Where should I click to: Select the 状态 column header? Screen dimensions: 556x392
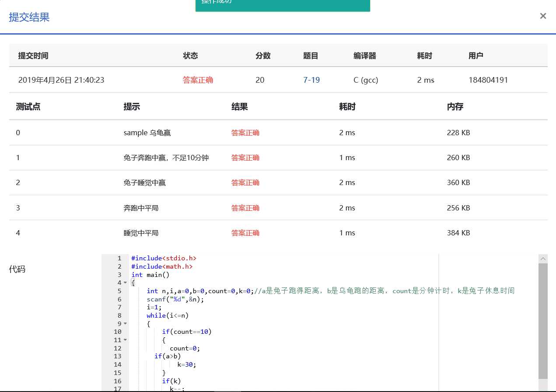click(190, 56)
